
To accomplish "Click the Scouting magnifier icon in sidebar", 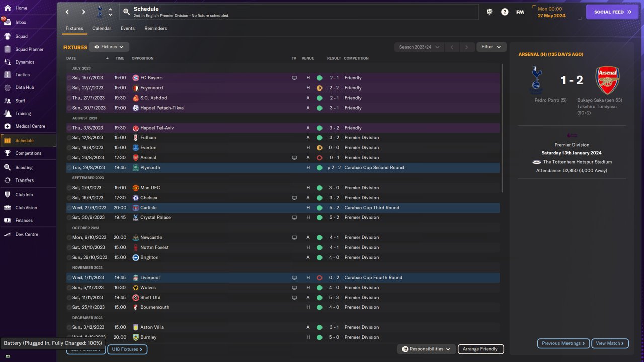I will (x=7, y=167).
